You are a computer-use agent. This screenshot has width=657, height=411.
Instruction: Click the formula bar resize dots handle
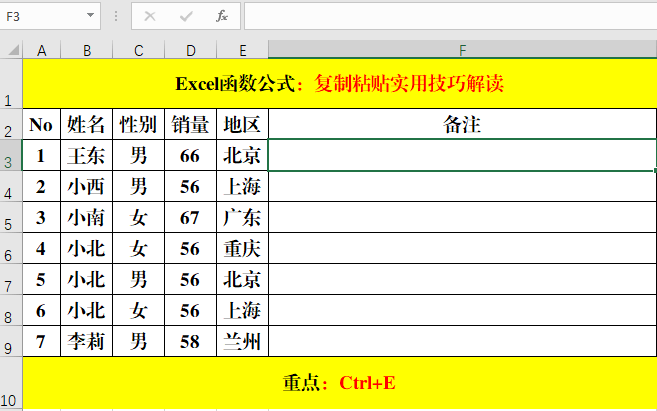(116, 16)
